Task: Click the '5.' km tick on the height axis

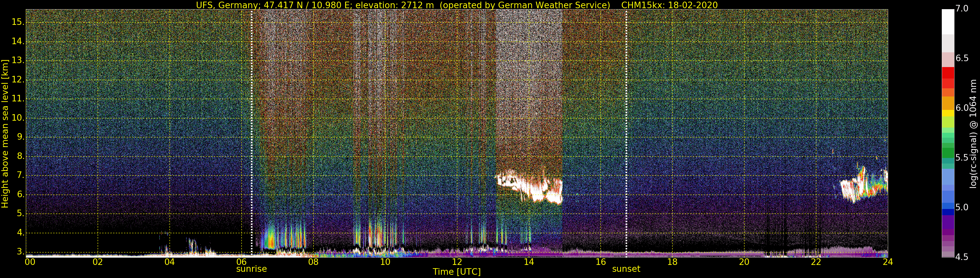Action: (20, 214)
